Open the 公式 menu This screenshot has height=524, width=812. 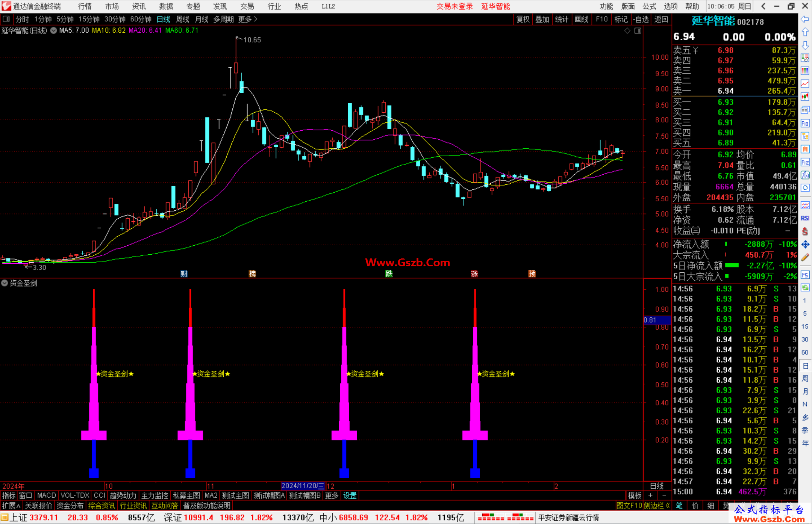(x=649, y=6)
